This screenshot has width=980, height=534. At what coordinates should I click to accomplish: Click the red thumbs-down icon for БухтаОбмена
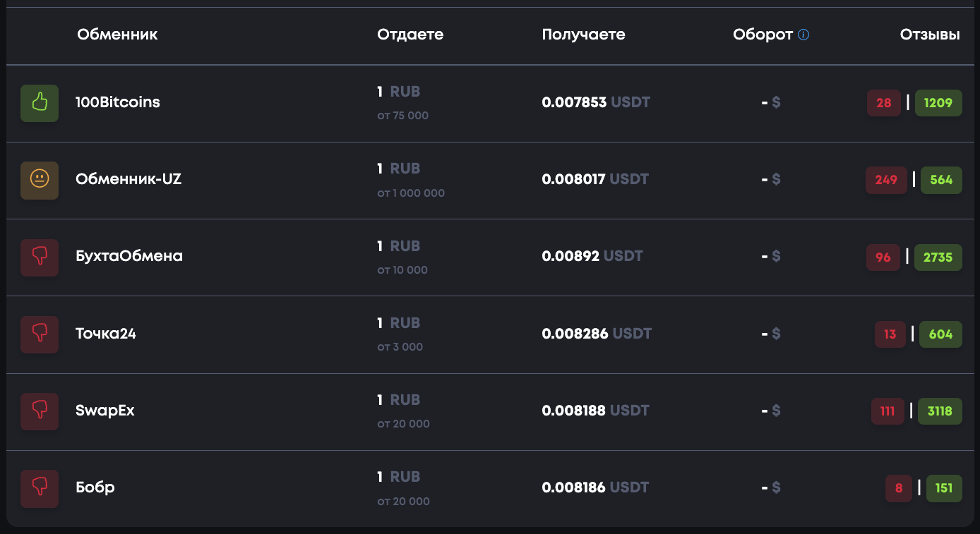[x=40, y=257]
